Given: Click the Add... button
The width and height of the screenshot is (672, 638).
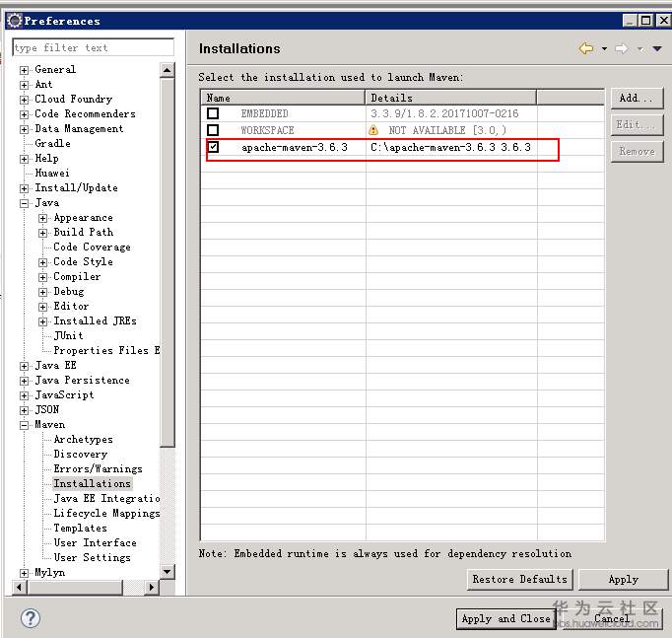Looking at the screenshot, I should (x=637, y=99).
